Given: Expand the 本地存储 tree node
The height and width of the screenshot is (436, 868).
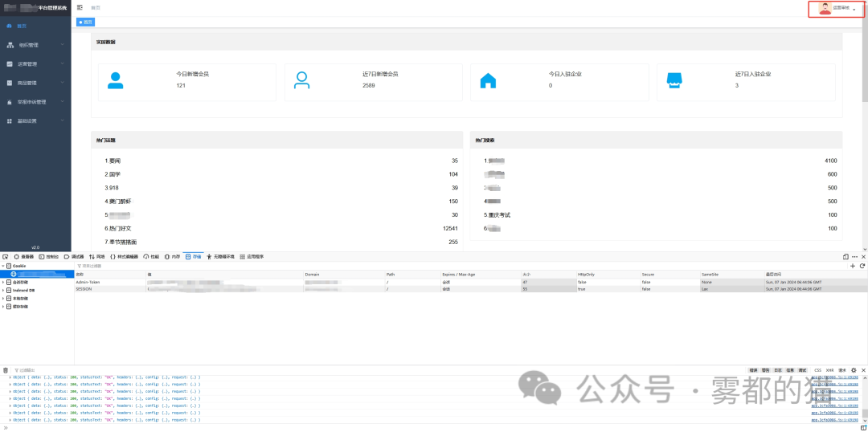Looking at the screenshot, I should (2, 298).
